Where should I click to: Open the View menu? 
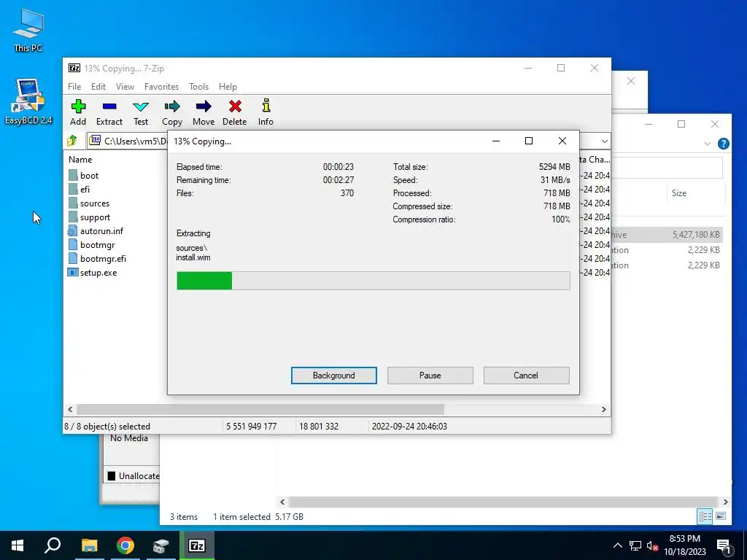point(125,87)
